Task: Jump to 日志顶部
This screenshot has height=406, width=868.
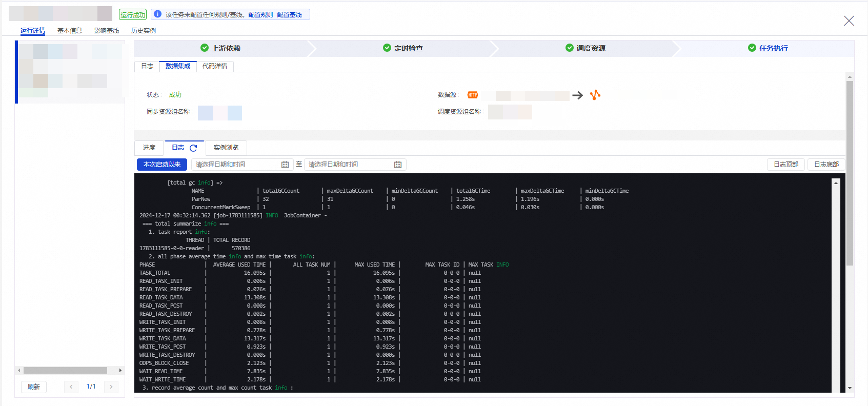Action: [x=786, y=165]
